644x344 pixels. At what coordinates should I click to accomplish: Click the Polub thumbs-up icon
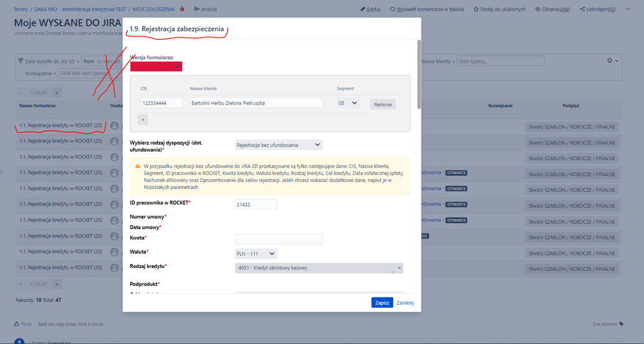(x=17, y=324)
